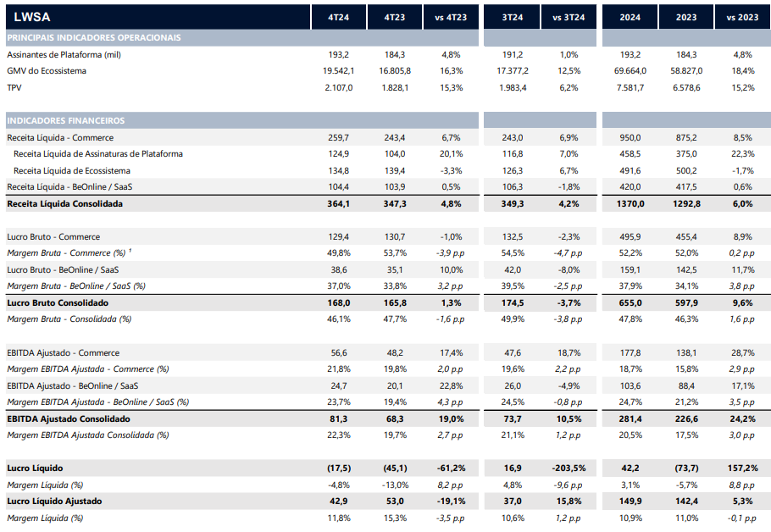Click the -203,5% net income change
The height and width of the screenshot is (532, 771).
569,468
